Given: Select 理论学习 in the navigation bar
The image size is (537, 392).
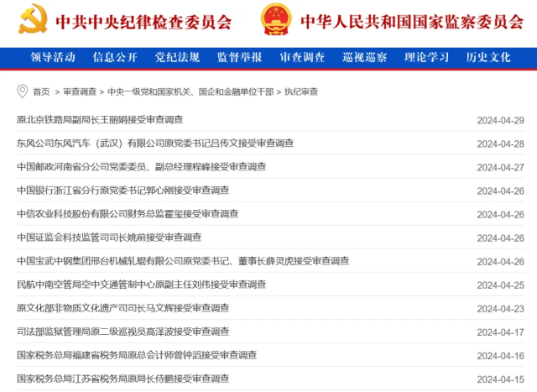Looking at the screenshot, I should coord(426,58).
